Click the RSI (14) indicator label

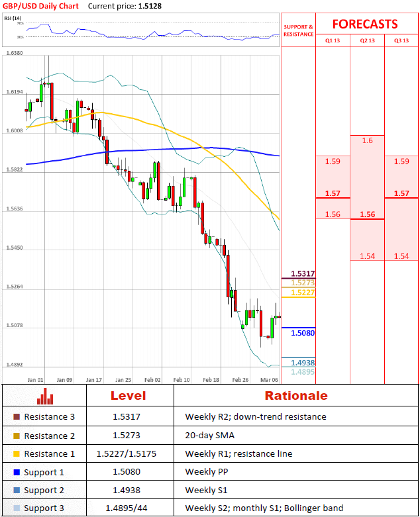pos(13,18)
